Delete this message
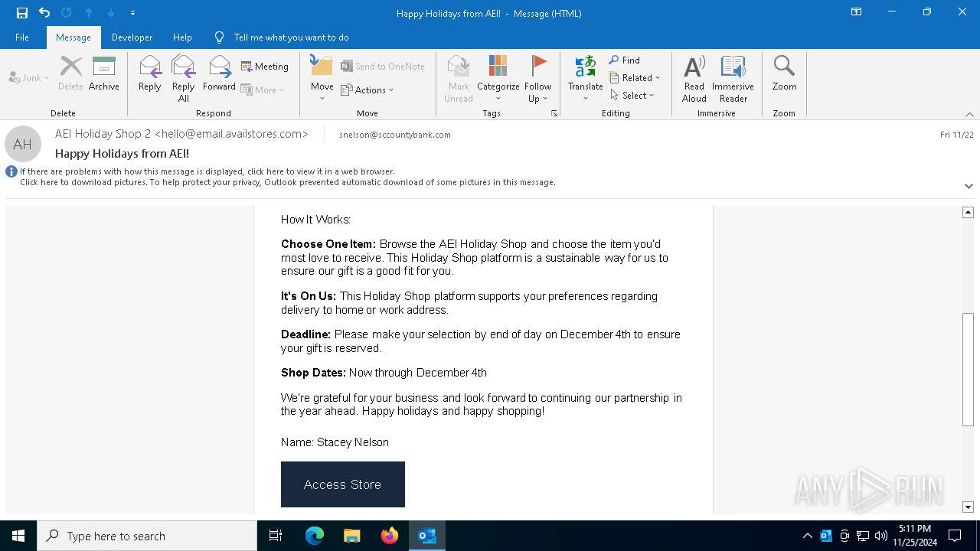This screenshot has height=551, width=980. [x=70, y=74]
